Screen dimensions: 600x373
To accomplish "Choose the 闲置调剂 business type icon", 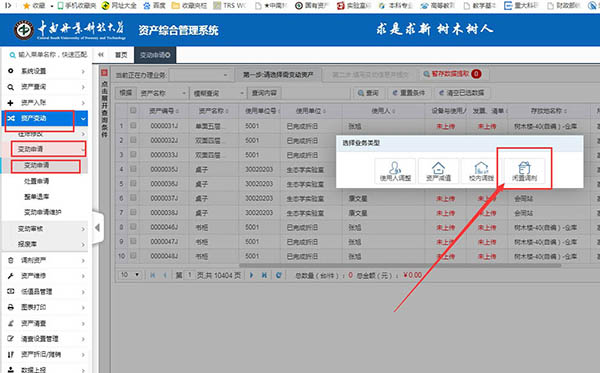I will [x=524, y=171].
